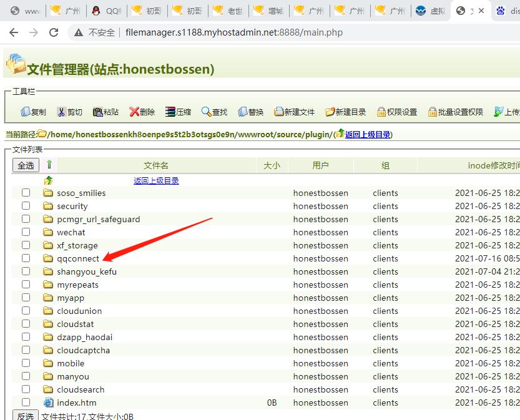The image size is (520, 420).
Task: Click the address bar URL field
Action: point(234,32)
